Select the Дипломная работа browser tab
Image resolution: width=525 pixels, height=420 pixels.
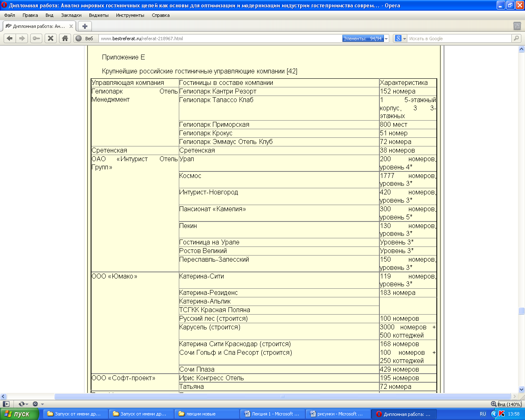[x=39, y=26]
